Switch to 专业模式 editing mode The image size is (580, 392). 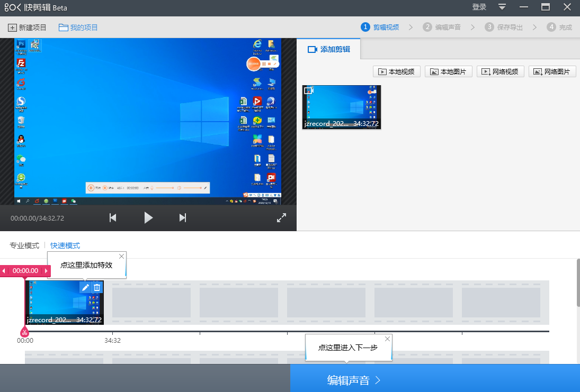pyautogui.click(x=24, y=245)
